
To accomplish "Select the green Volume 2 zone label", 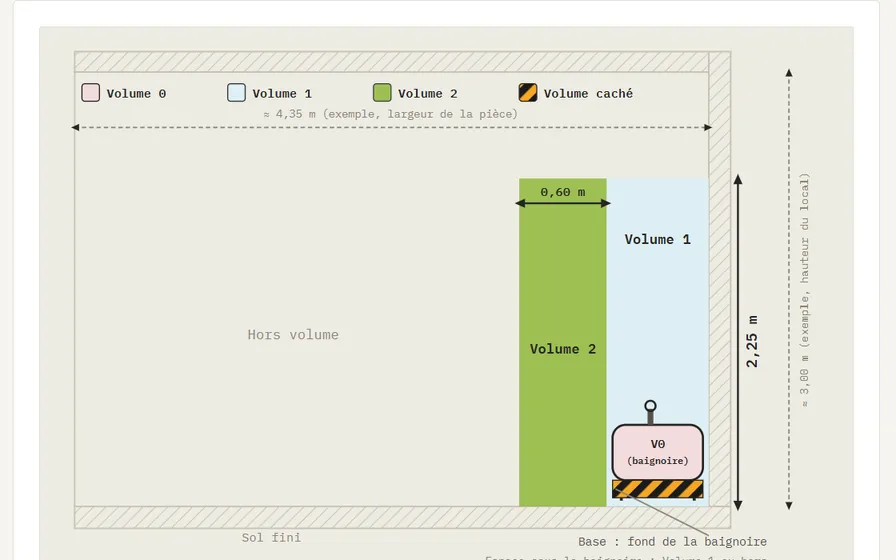I will pos(563,349).
